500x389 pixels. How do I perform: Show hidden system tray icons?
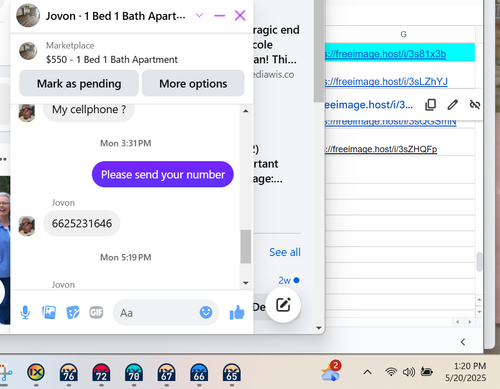pos(367,372)
